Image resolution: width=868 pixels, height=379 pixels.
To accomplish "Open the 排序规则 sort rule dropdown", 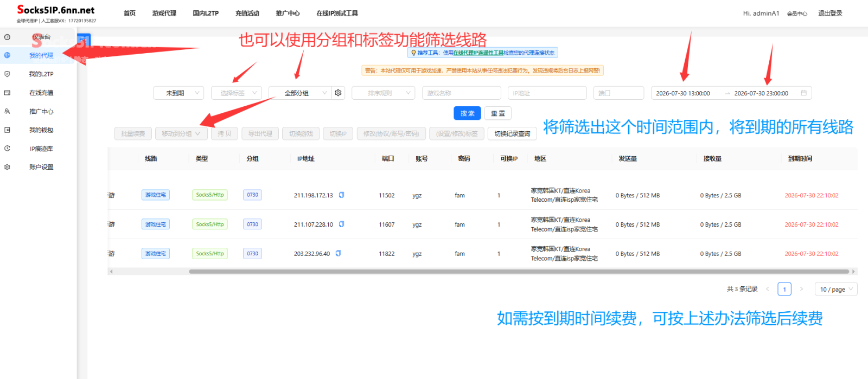I will [383, 93].
